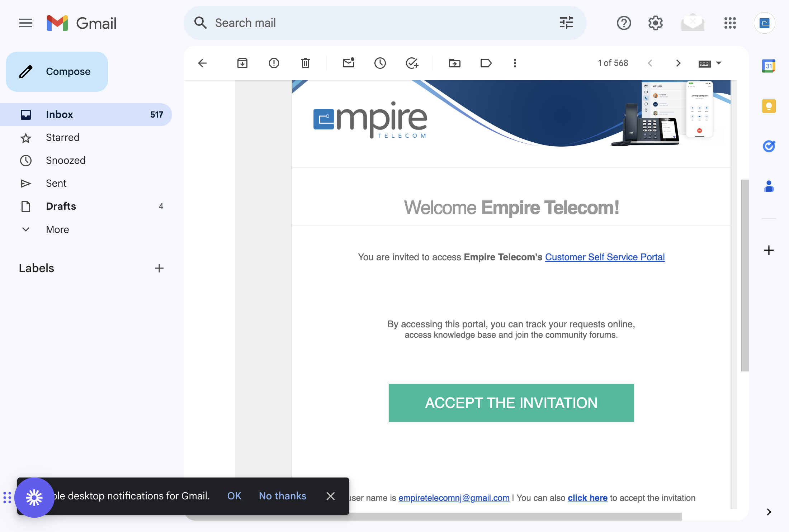The image size is (789, 532).
Task: Open Gmail Settings gear
Action: tap(656, 23)
